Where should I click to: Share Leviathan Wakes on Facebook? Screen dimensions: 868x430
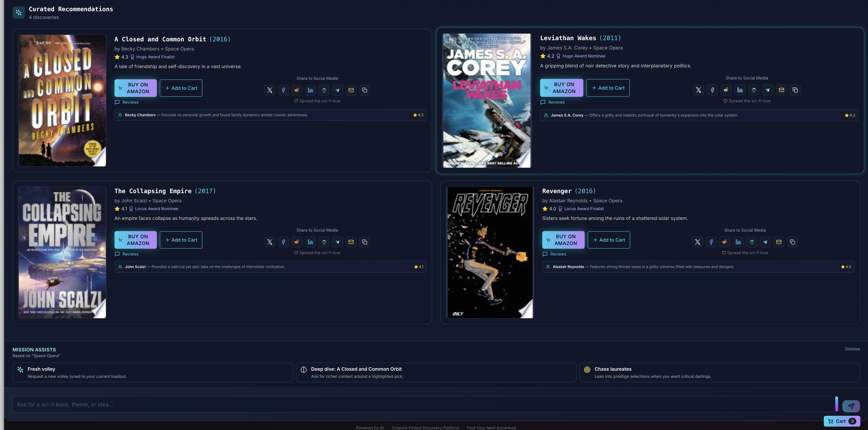click(x=712, y=90)
